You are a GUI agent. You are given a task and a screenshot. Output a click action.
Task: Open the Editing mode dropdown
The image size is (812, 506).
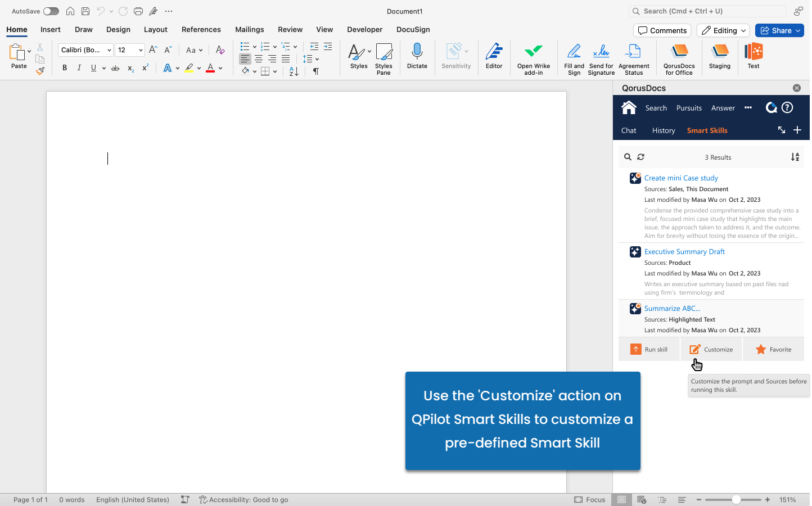(723, 30)
